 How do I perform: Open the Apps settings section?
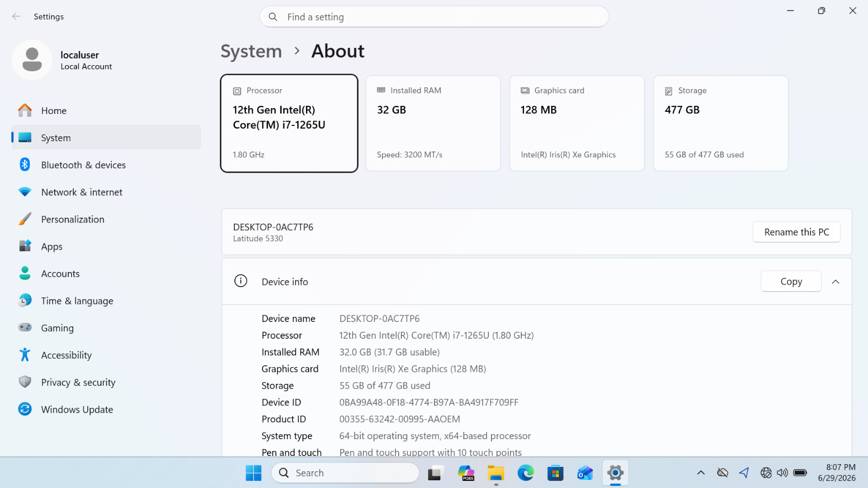click(106, 246)
